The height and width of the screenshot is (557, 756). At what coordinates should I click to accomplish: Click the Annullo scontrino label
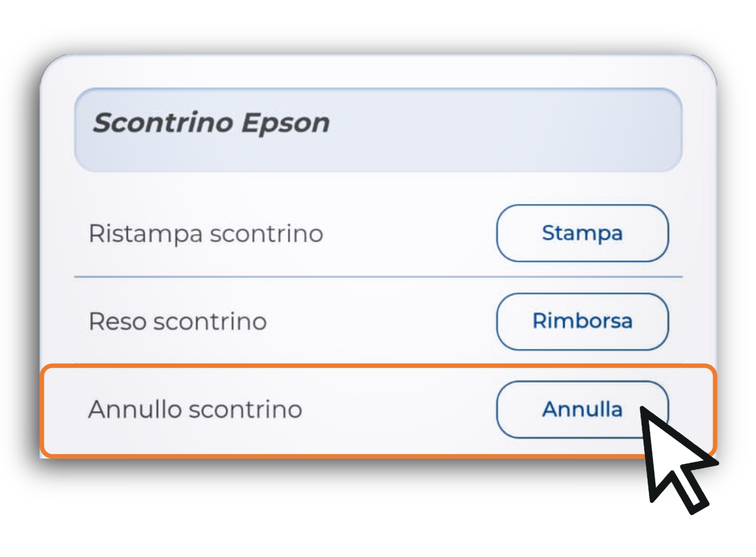click(x=195, y=409)
